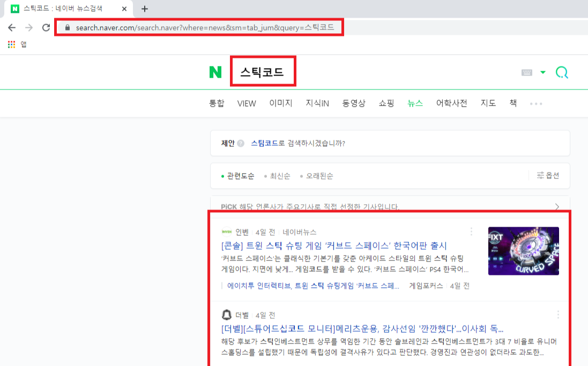Image resolution: width=588 pixels, height=366 pixels.
Task: Open the 옵션 filter options
Action: [548, 175]
